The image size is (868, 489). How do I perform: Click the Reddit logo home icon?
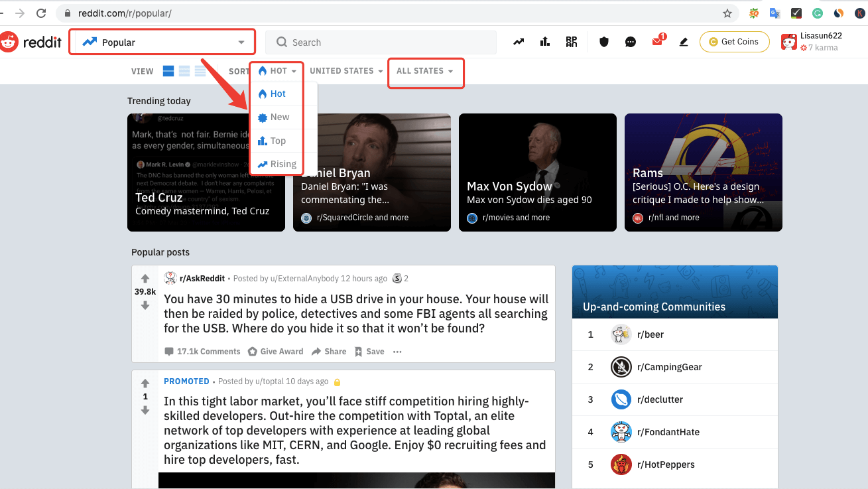coord(9,42)
